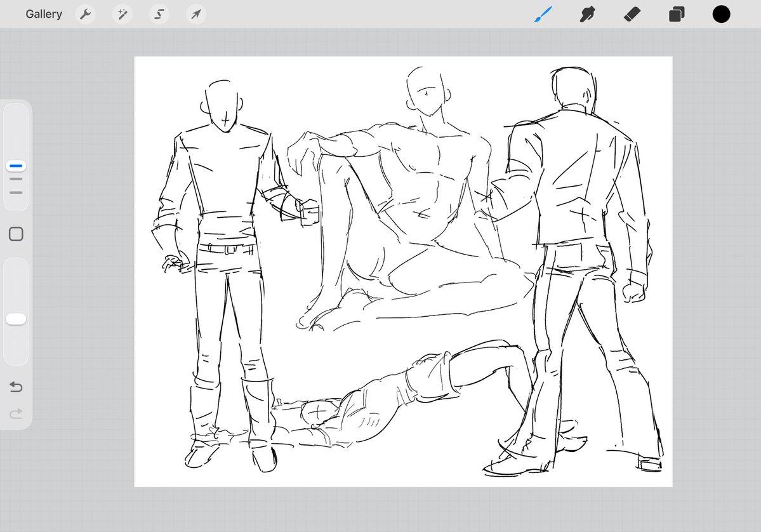Open the Layers panel
This screenshot has height=532, width=761.
pyautogui.click(x=677, y=14)
